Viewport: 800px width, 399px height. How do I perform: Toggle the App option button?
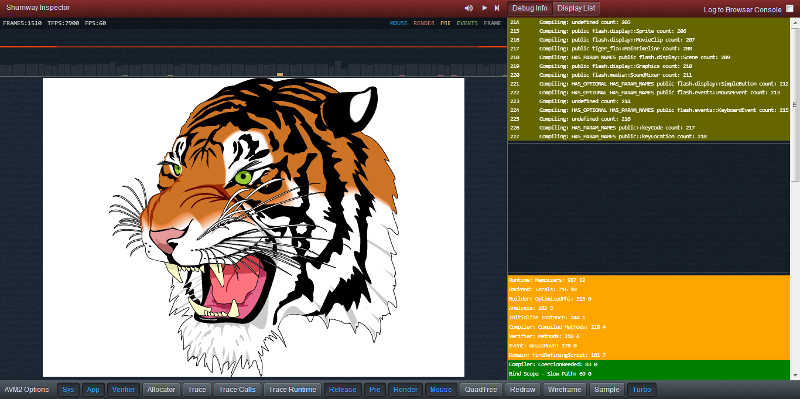93,389
